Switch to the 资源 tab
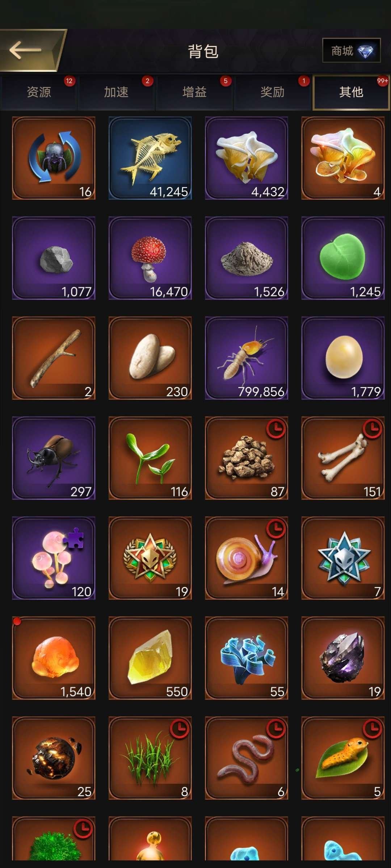The image size is (391, 868). (x=38, y=92)
